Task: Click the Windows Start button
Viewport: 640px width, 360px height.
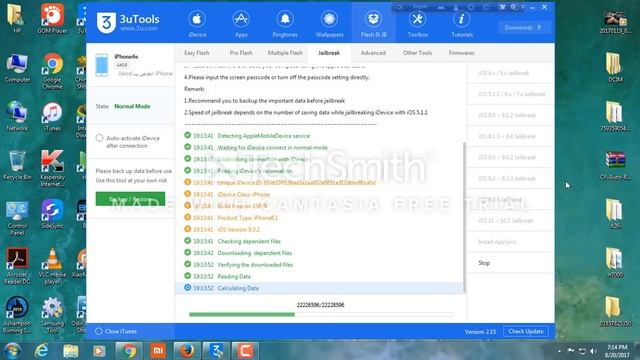Action: (12, 351)
